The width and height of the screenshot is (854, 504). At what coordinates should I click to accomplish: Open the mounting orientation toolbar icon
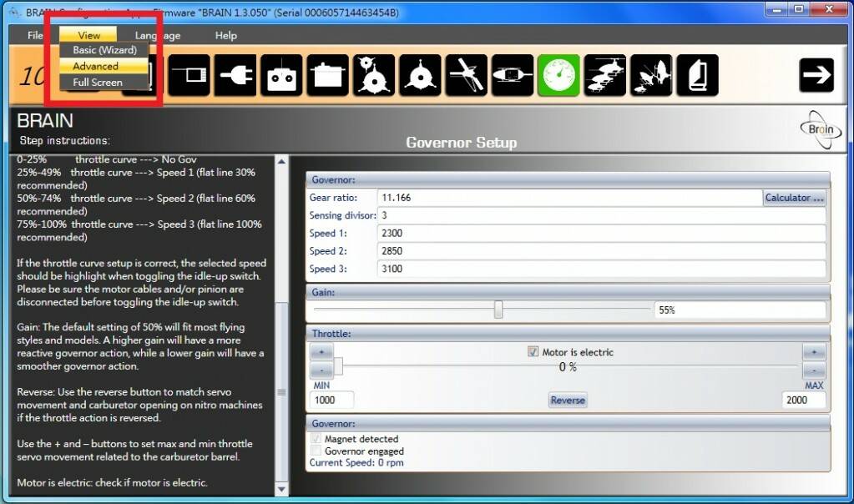coord(189,75)
